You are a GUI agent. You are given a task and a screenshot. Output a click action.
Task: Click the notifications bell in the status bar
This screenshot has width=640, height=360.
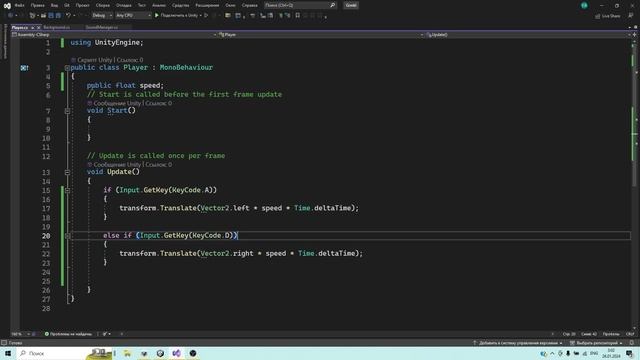click(x=632, y=343)
